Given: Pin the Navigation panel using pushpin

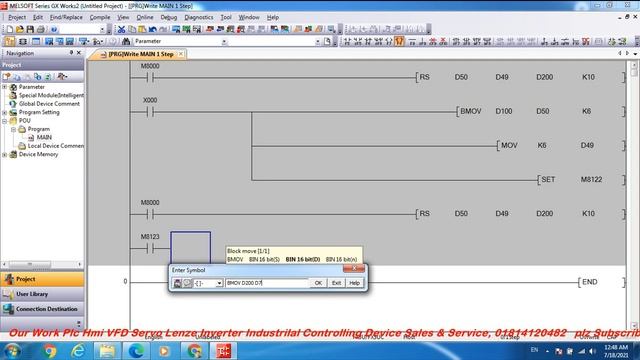Looking at the screenshot, I should [71, 53].
